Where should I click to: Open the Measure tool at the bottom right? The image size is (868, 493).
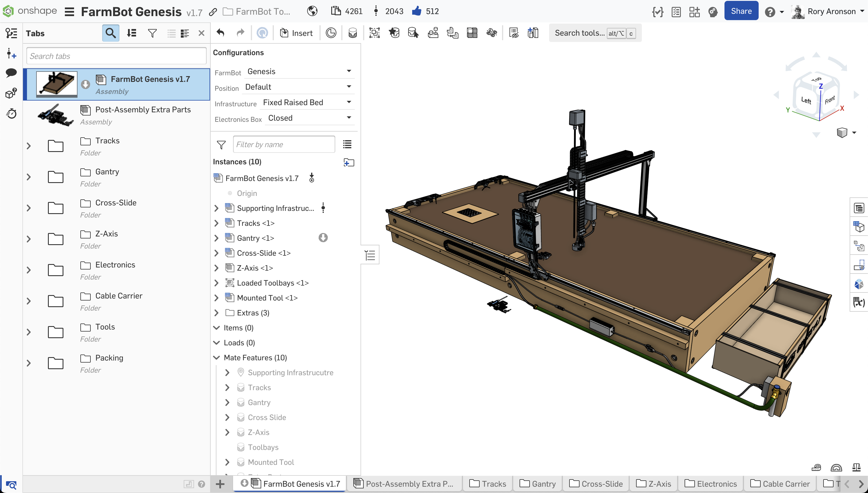(816, 467)
